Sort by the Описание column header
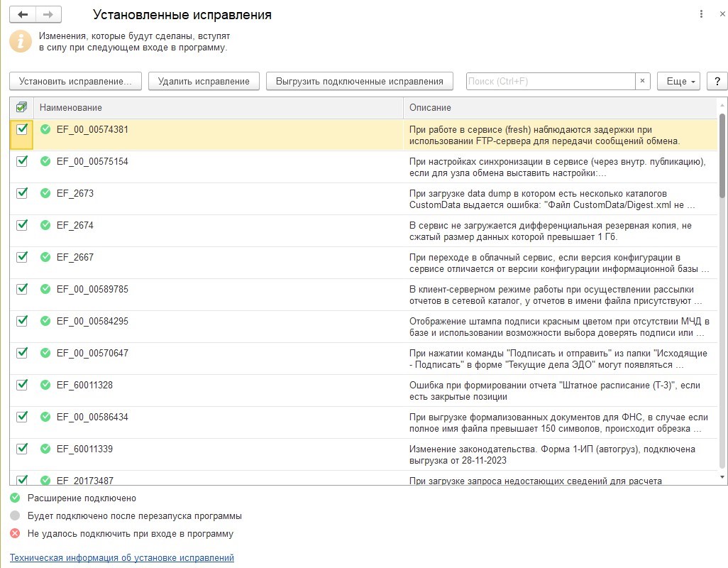The image size is (728, 568). click(x=560, y=107)
